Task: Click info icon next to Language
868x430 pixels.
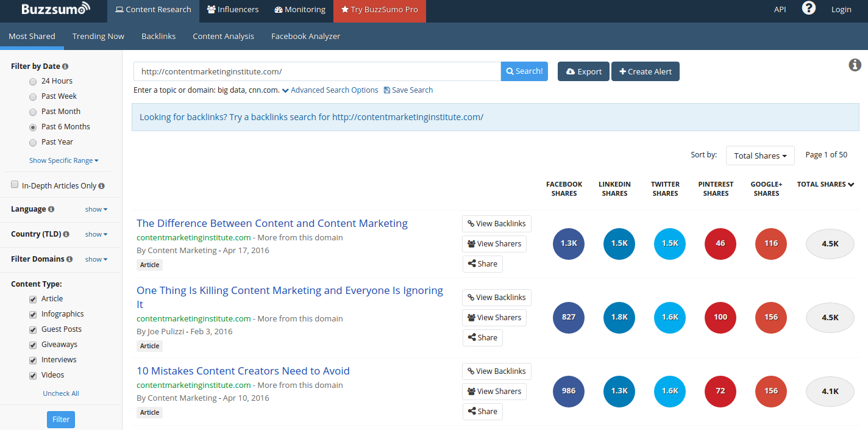Action: coord(51,209)
